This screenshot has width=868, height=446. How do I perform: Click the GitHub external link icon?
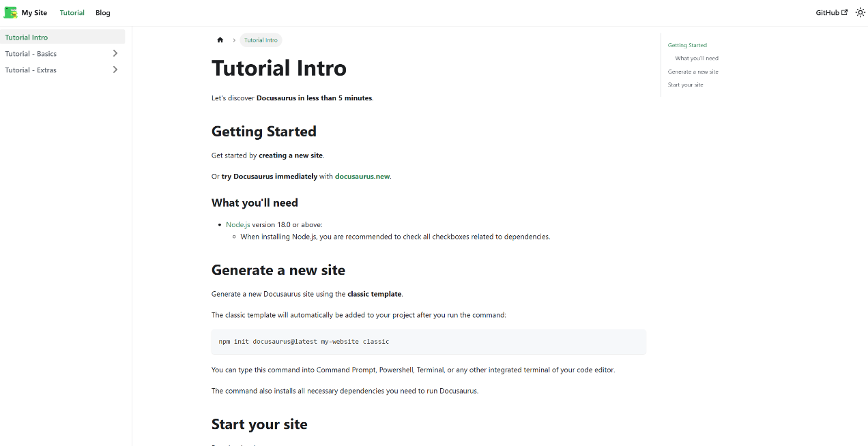click(845, 12)
